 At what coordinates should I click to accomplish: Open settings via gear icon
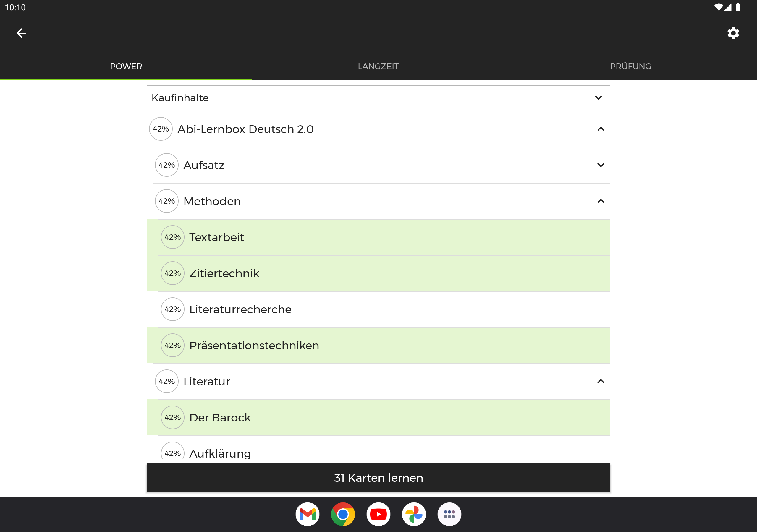click(733, 33)
